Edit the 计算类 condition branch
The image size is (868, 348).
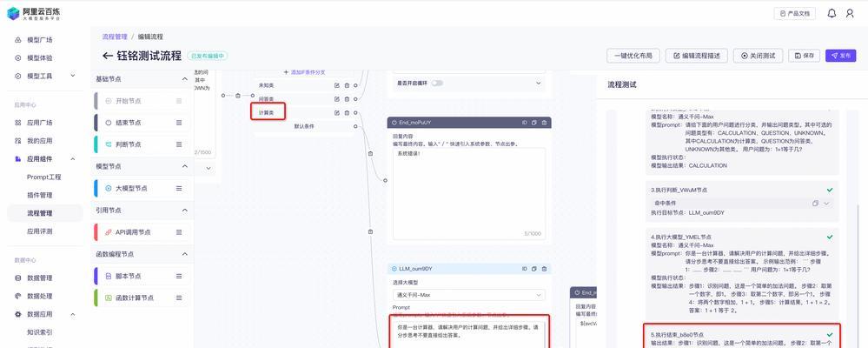click(x=336, y=113)
